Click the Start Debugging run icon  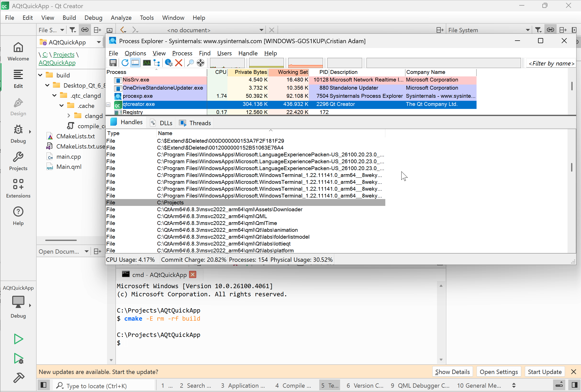(x=19, y=358)
